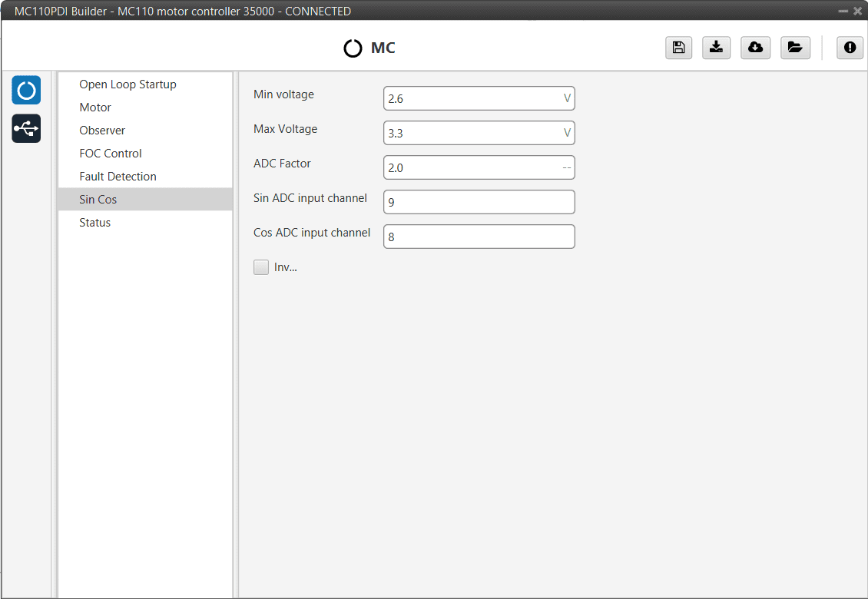The width and height of the screenshot is (868, 599).
Task: Toggle the Inv... checkbox
Action: pyautogui.click(x=260, y=267)
